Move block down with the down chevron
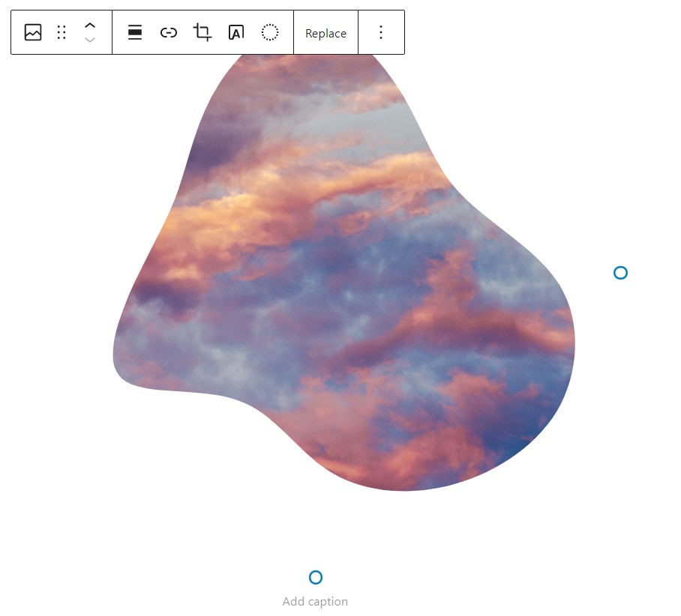This screenshot has height=616, width=681. [90, 40]
